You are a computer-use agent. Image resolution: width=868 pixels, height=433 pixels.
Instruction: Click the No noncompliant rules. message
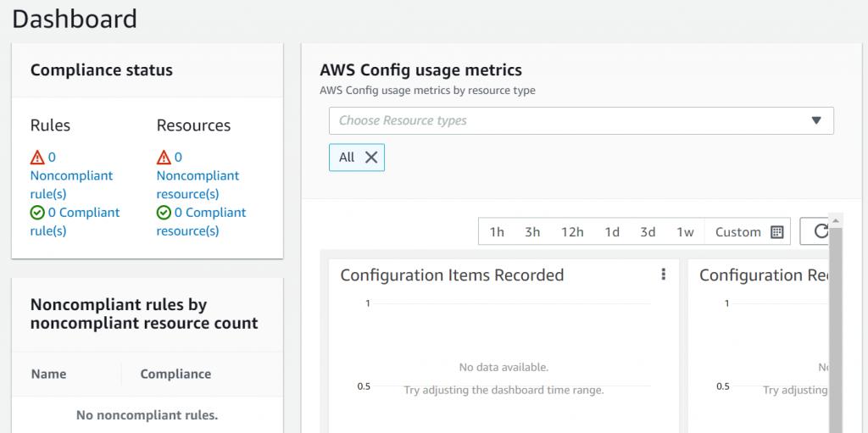click(147, 414)
